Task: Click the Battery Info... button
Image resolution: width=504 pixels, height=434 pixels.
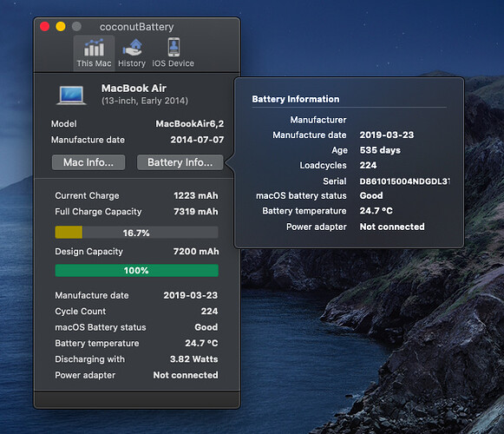Action: (x=180, y=162)
